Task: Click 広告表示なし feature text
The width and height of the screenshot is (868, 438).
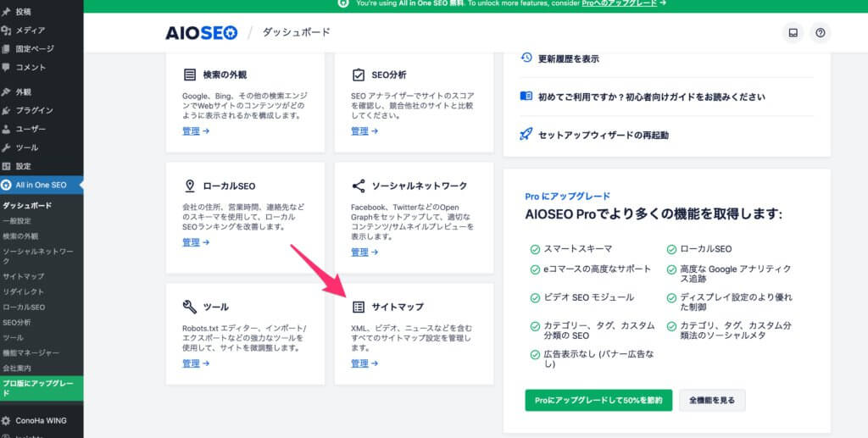Action: point(598,359)
